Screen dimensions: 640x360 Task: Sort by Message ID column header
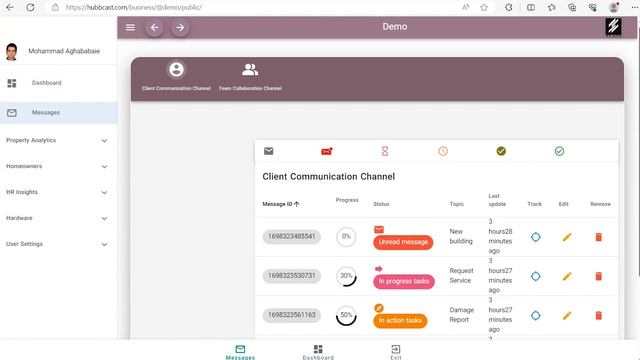[x=281, y=204]
